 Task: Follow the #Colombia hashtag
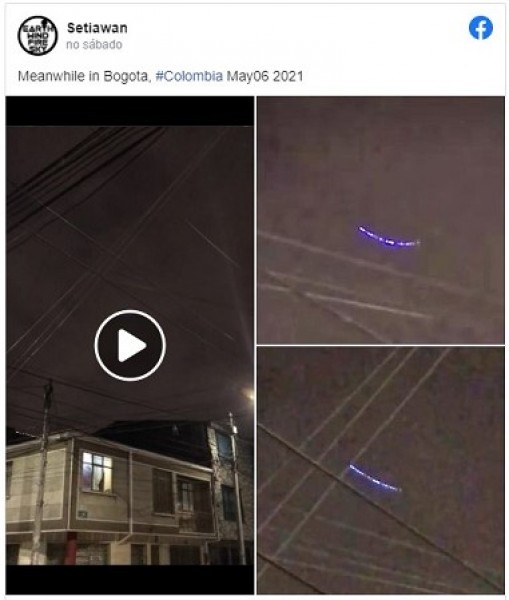[x=189, y=76]
